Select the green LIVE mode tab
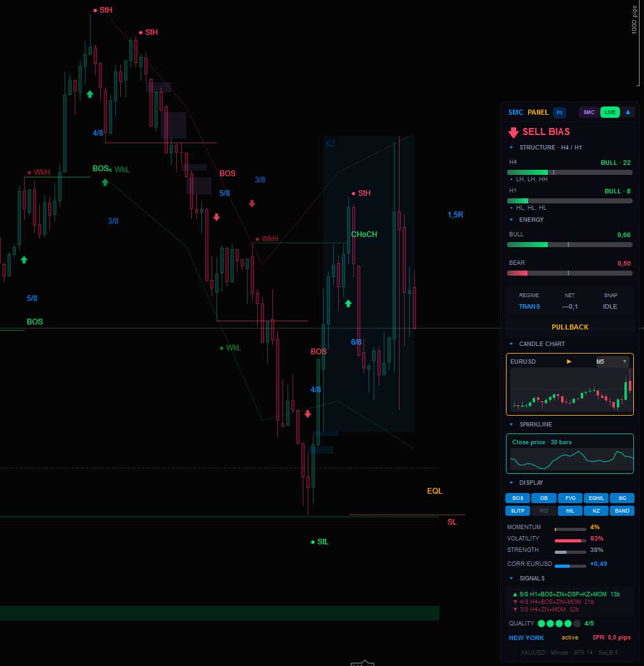Viewport: 644px width, 666px height. pyautogui.click(x=610, y=112)
